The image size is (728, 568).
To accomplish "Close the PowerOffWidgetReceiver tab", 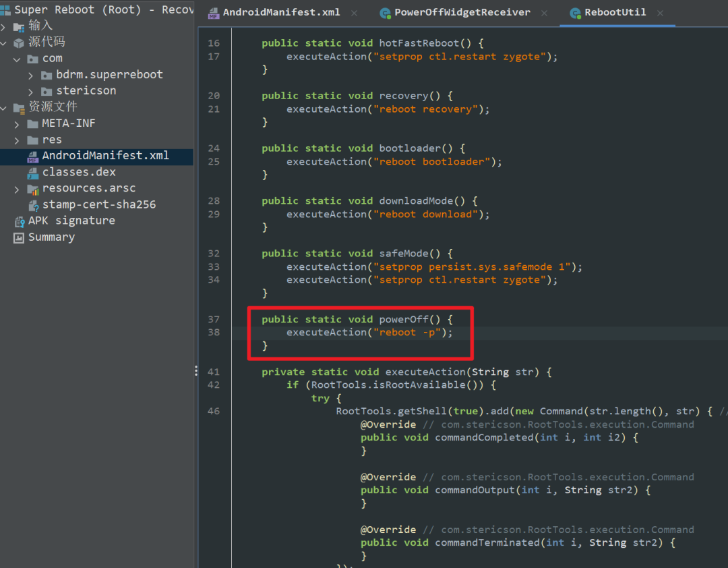I will coord(544,13).
